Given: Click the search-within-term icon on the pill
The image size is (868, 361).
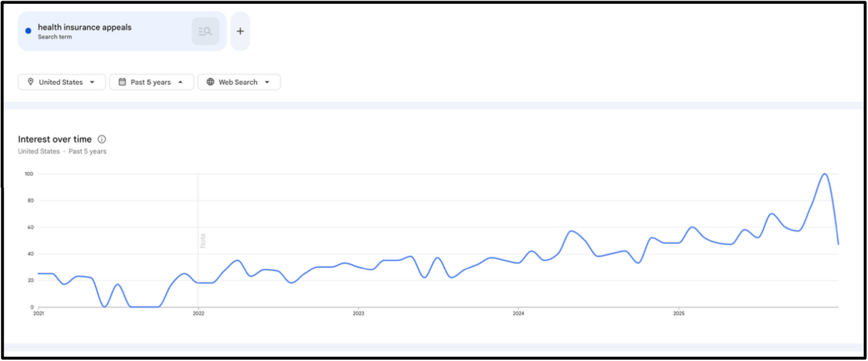Looking at the screenshot, I should (204, 30).
